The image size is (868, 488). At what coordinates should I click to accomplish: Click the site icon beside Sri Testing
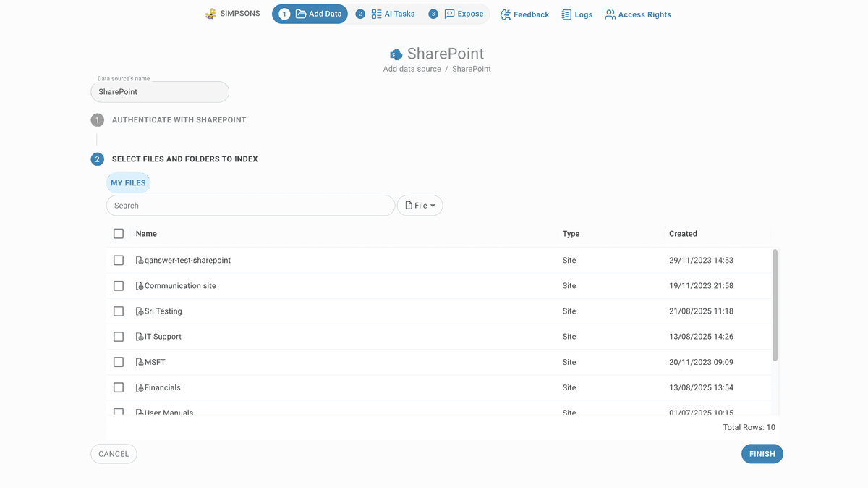[140, 311]
